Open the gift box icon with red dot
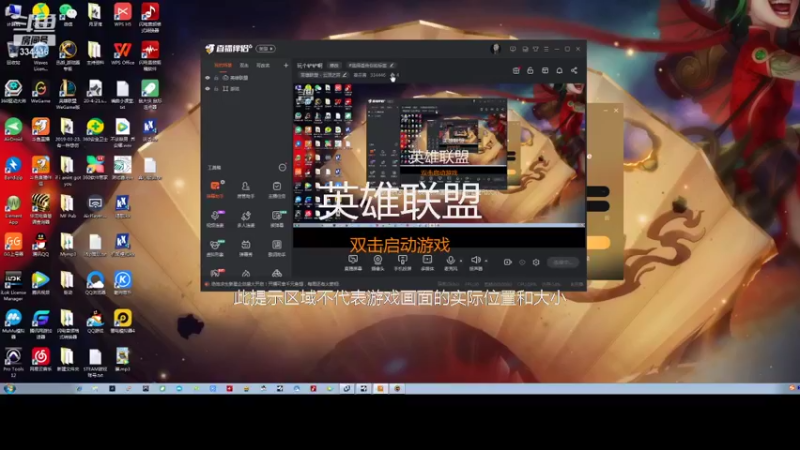This screenshot has width=800, height=450. point(516,70)
